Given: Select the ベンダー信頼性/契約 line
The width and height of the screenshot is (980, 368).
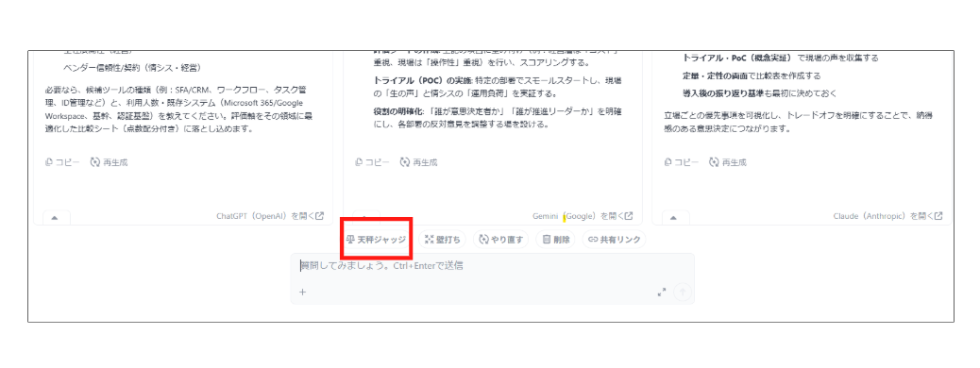Looking at the screenshot, I should point(132,68).
